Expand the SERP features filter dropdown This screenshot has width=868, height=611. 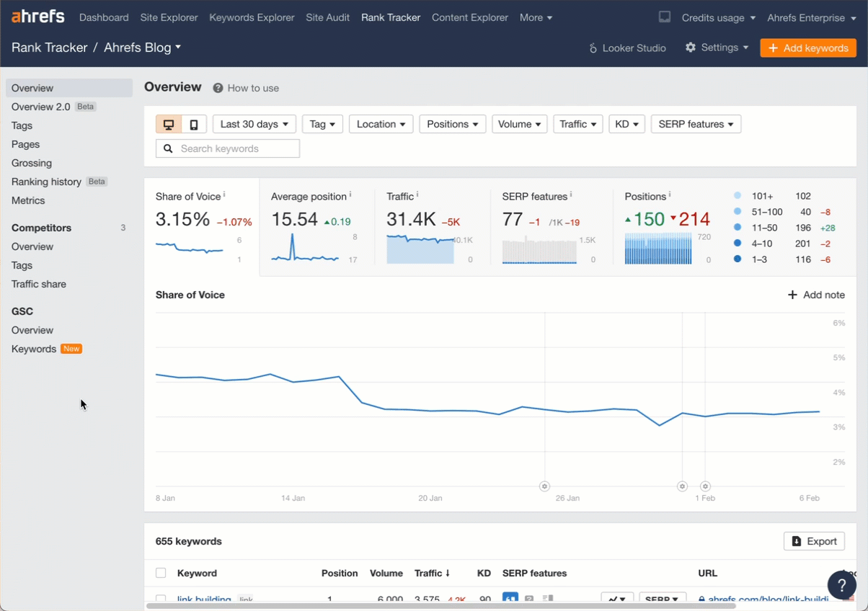695,123
